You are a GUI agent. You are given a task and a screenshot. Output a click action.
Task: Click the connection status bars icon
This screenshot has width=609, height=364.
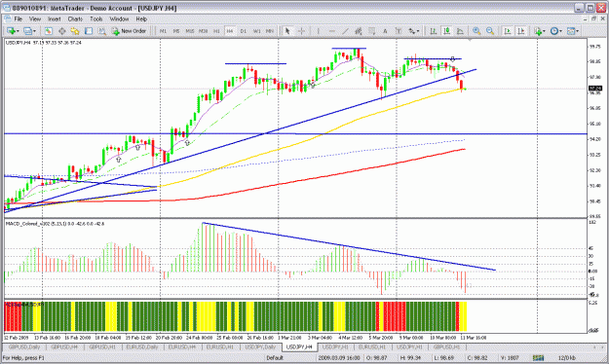tap(538, 358)
